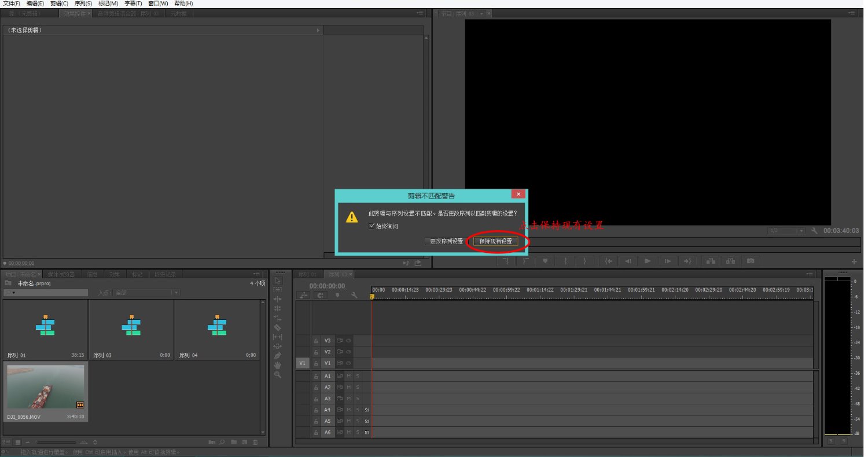The width and height of the screenshot is (868, 457).
Task: Select the Rate Stretch tool
Action: [x=278, y=318]
